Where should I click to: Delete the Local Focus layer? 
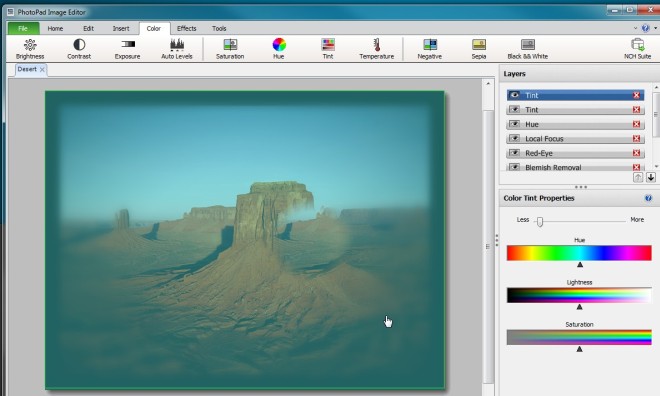coord(636,138)
